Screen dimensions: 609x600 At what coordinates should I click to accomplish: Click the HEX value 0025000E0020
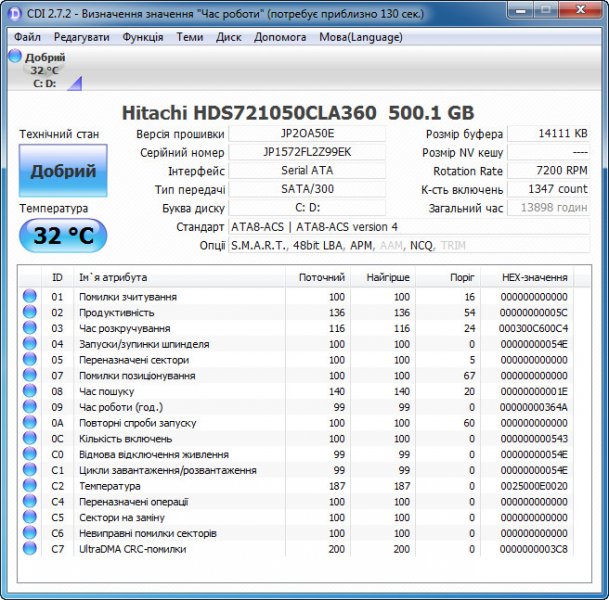point(534,486)
